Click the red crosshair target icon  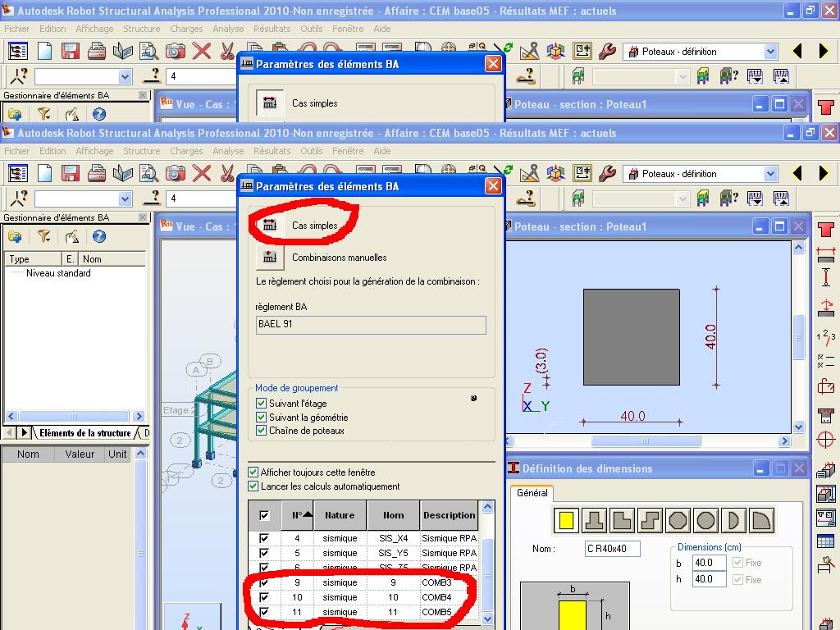click(826, 440)
